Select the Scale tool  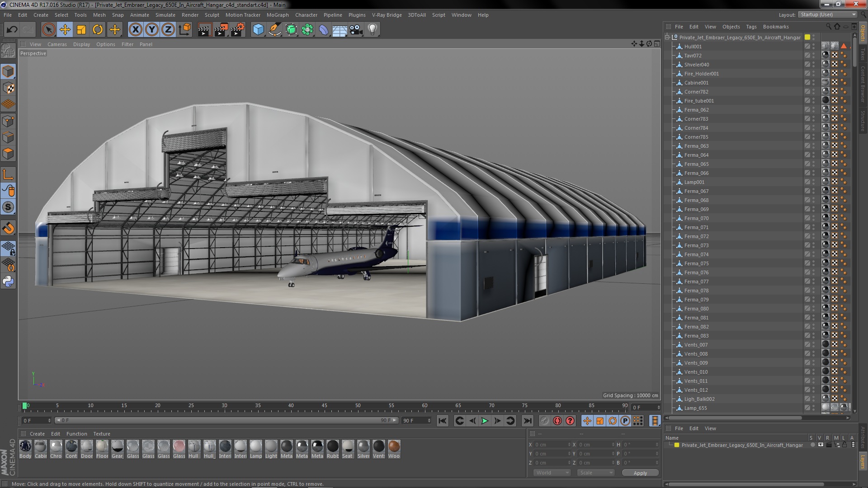click(x=81, y=30)
